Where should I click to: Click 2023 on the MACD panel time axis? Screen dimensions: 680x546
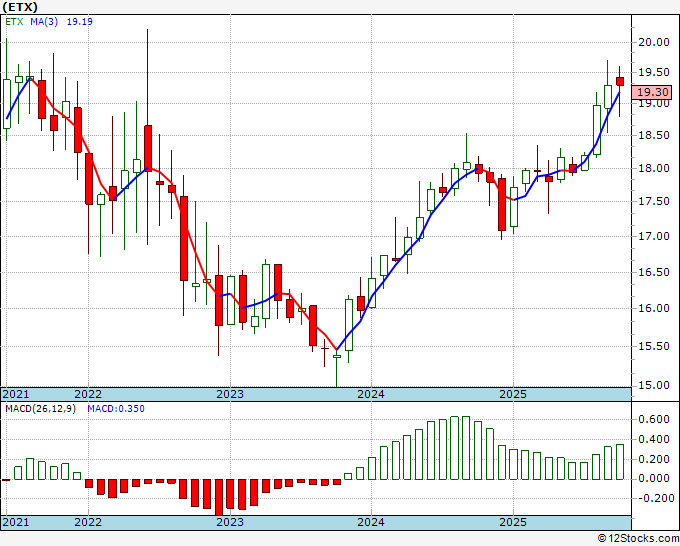pos(230,522)
